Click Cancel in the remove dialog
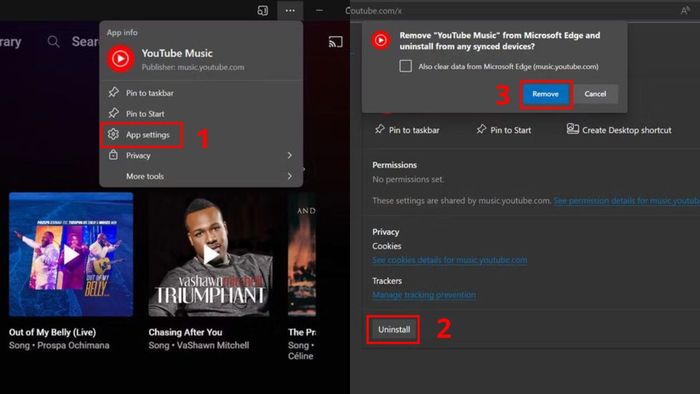The image size is (700, 394). click(x=595, y=94)
